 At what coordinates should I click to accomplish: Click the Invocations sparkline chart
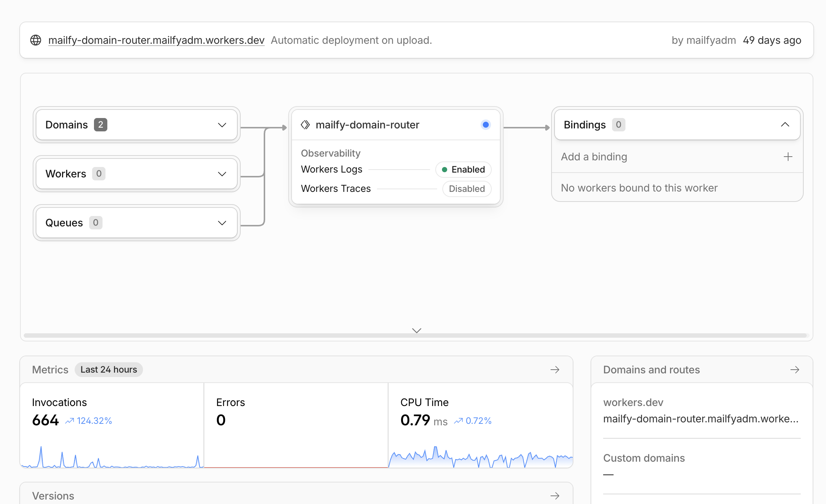click(112, 456)
